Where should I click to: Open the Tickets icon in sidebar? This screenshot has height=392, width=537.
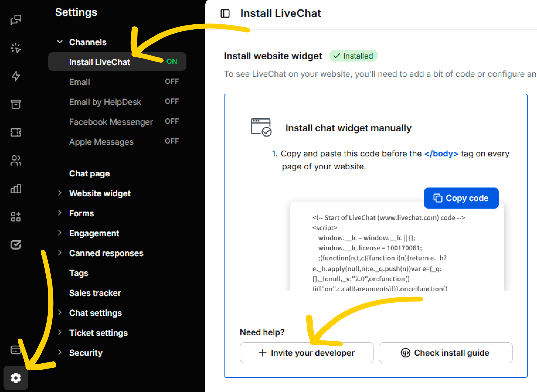point(16,132)
